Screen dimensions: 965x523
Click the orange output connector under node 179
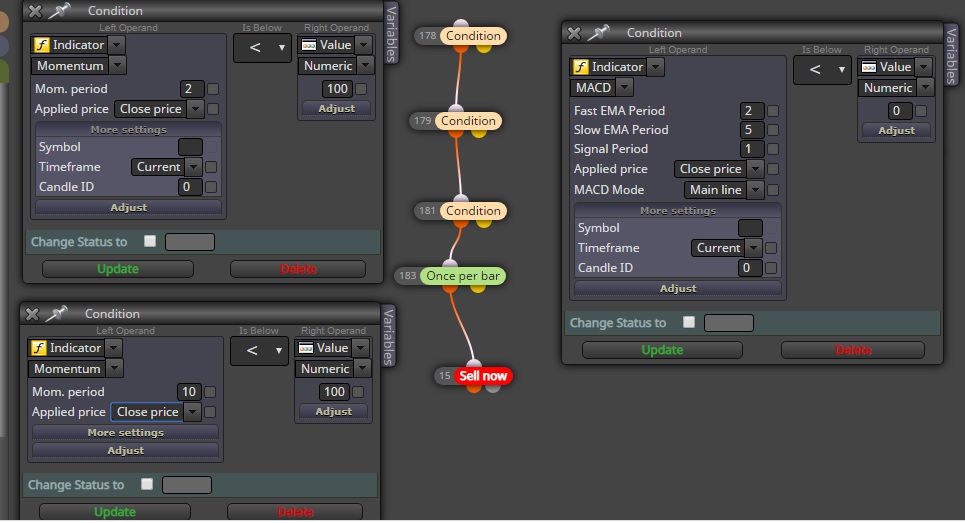pyautogui.click(x=456, y=133)
